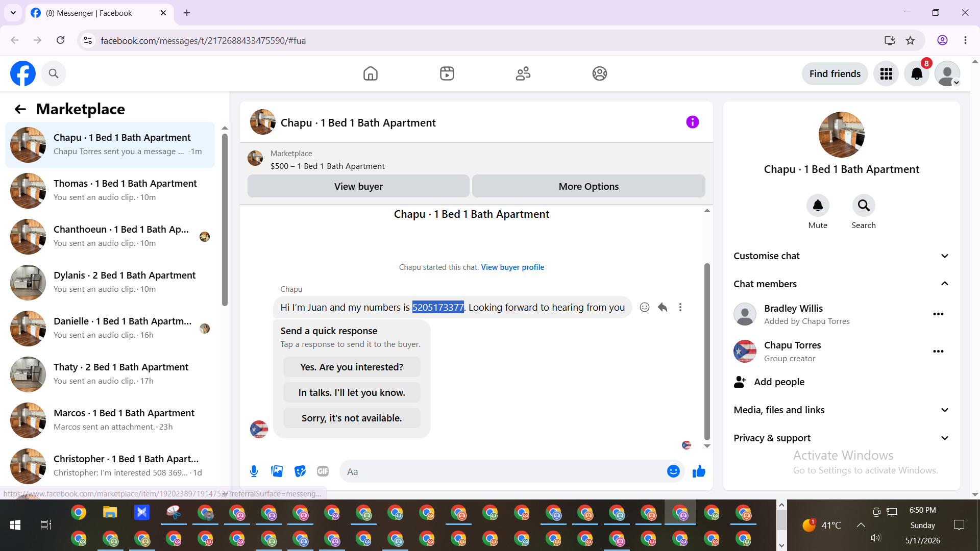Open emoji picker in message box
Screen dimensions: 980x551
point(673,471)
